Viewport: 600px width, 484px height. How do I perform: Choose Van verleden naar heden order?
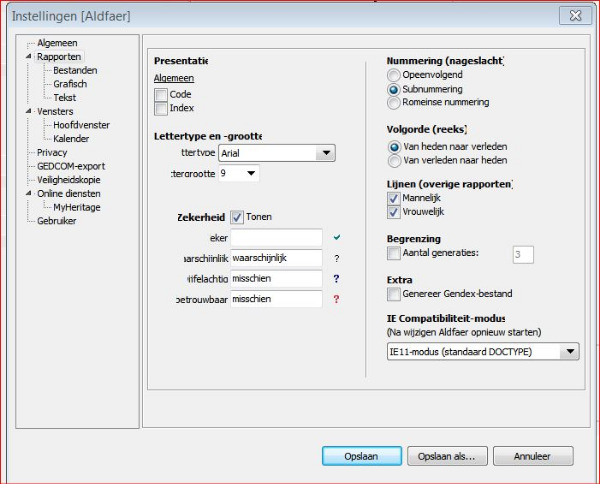394,160
